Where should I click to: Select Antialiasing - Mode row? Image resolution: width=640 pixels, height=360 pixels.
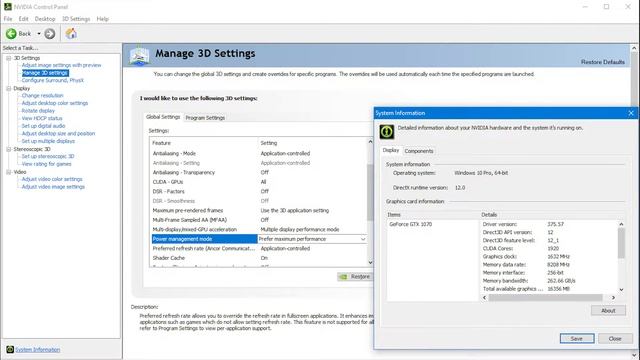click(x=259, y=153)
